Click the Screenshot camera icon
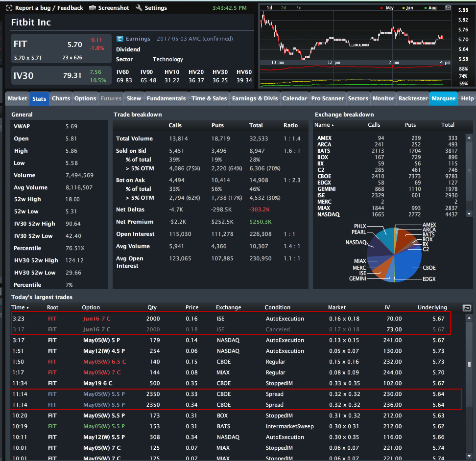The width and height of the screenshot is (476, 461). point(92,8)
